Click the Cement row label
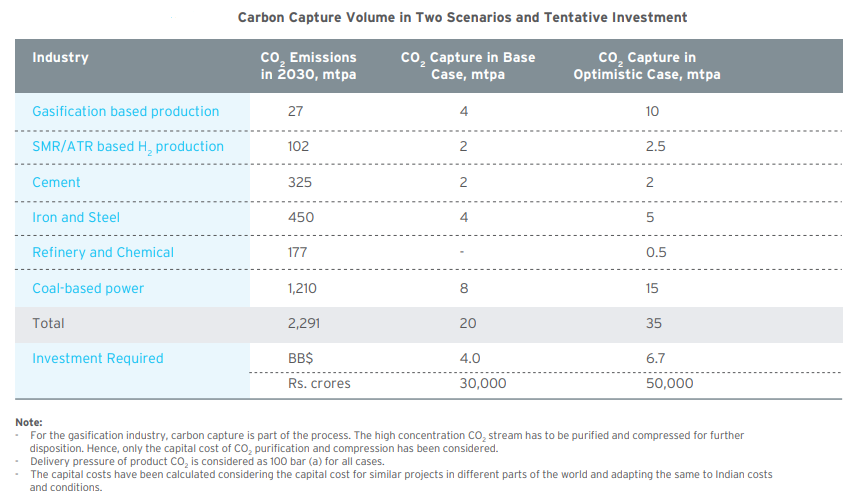 coord(56,183)
